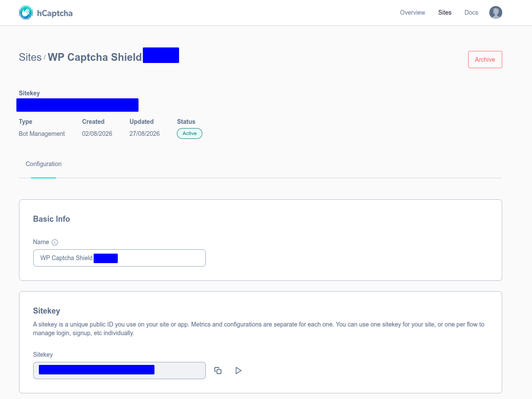
Task: Click the Status column label
Action: 186,122
